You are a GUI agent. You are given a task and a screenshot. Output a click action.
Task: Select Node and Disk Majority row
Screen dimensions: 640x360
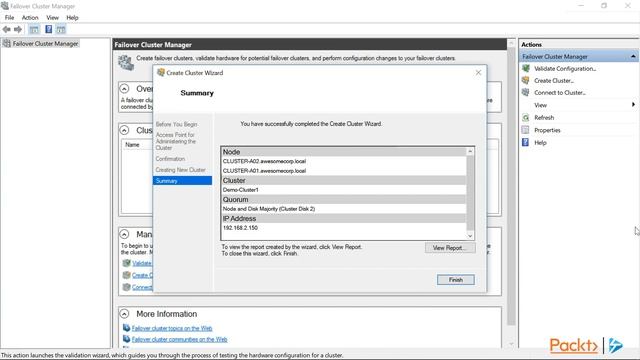(x=344, y=209)
